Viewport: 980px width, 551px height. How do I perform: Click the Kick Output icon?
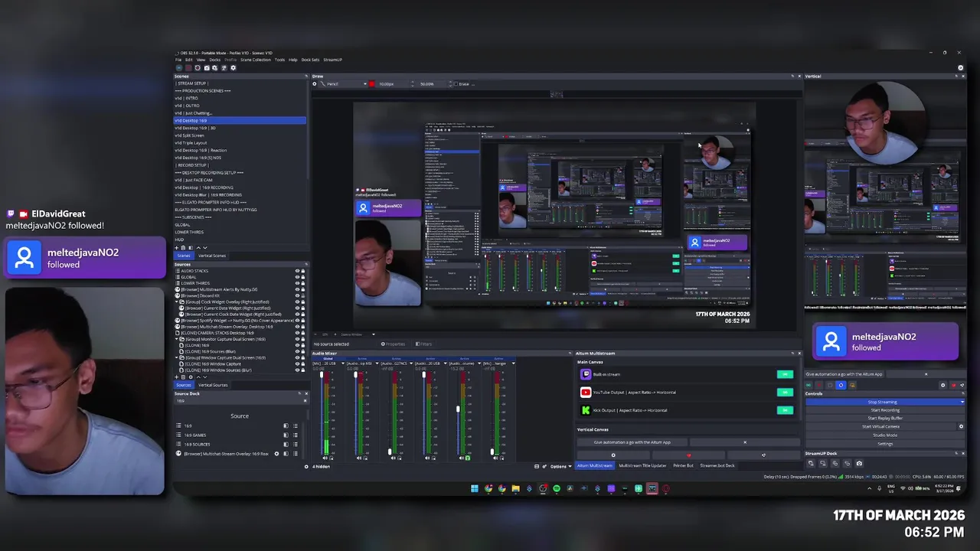[x=586, y=410]
